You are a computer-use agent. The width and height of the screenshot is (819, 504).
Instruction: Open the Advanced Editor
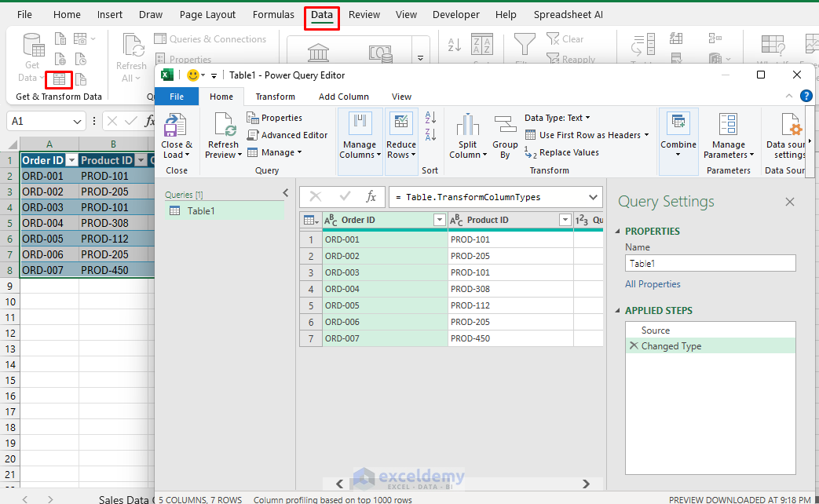287,135
